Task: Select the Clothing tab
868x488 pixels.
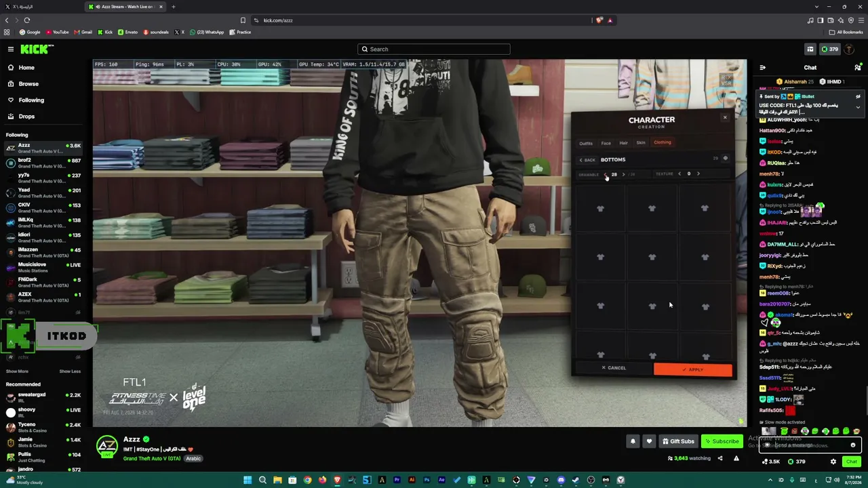Action: pos(663,142)
